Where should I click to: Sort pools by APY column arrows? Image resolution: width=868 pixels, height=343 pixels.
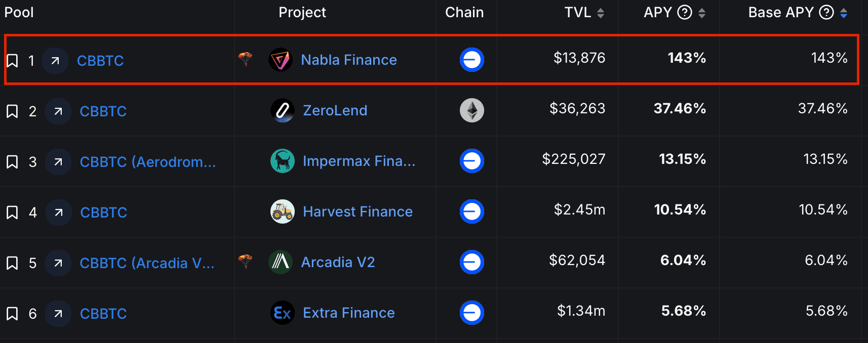702,13
